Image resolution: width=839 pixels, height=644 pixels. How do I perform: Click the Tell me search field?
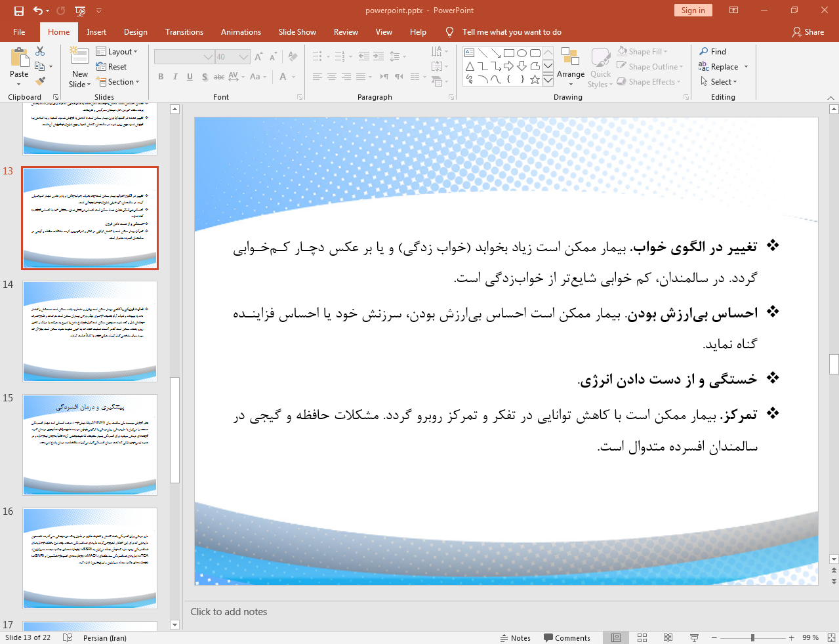(x=512, y=32)
